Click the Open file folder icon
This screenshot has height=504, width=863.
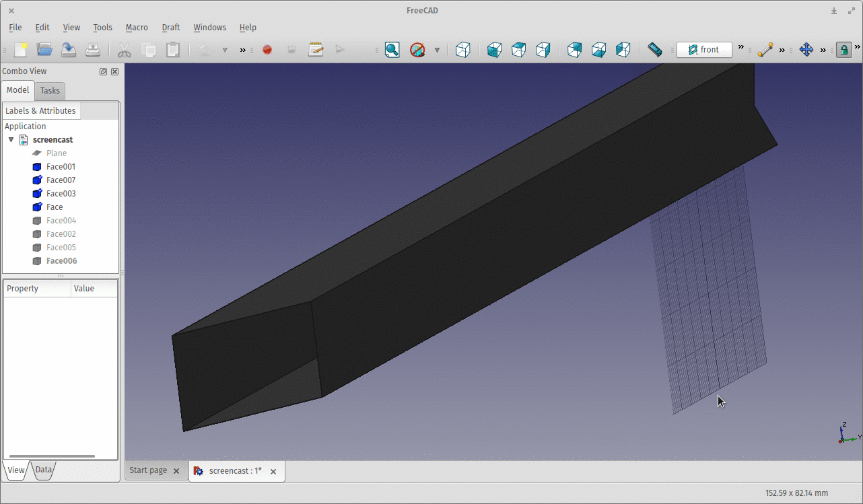pyautogui.click(x=44, y=50)
